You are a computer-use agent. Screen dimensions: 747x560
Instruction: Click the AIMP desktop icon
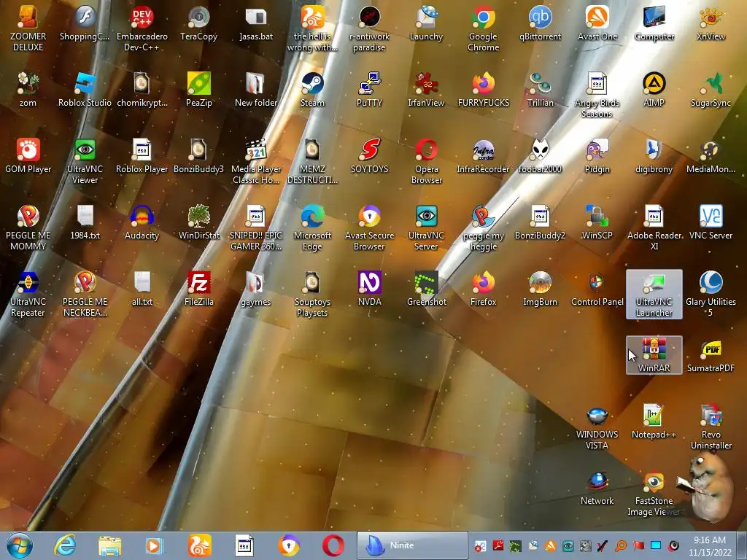[x=654, y=90]
